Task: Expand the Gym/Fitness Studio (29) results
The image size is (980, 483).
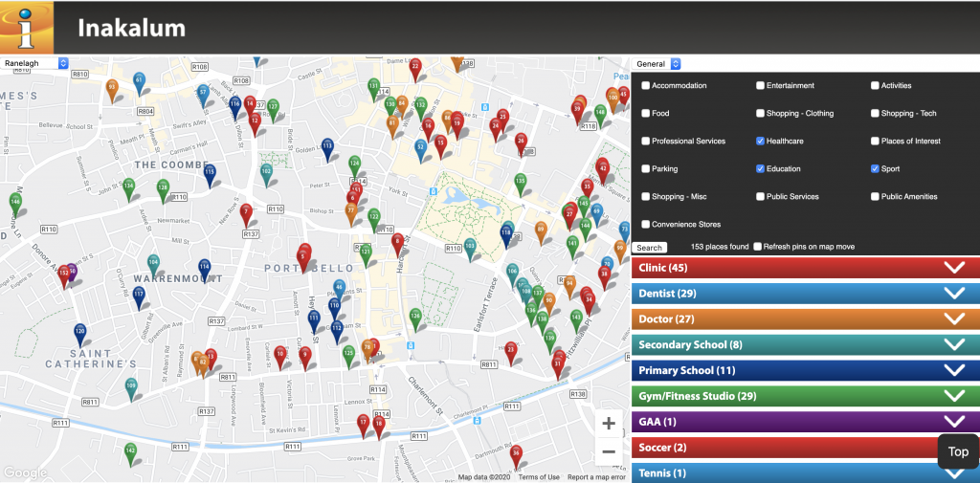Action: [x=806, y=396]
